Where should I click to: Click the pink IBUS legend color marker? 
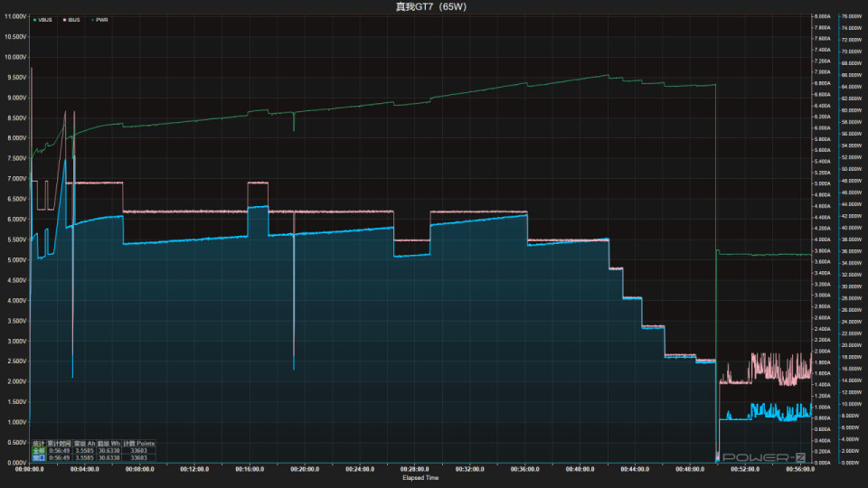64,20
